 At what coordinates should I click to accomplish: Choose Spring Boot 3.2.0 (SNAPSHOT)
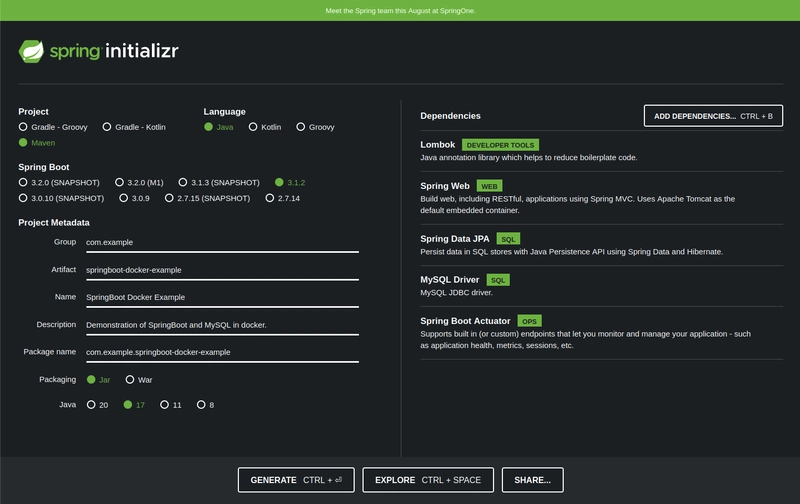59,183
